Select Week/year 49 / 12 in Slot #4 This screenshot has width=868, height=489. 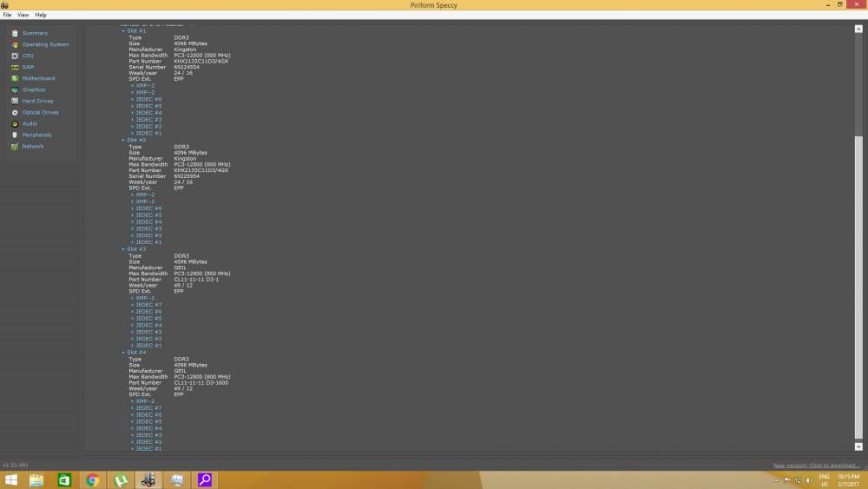point(183,389)
